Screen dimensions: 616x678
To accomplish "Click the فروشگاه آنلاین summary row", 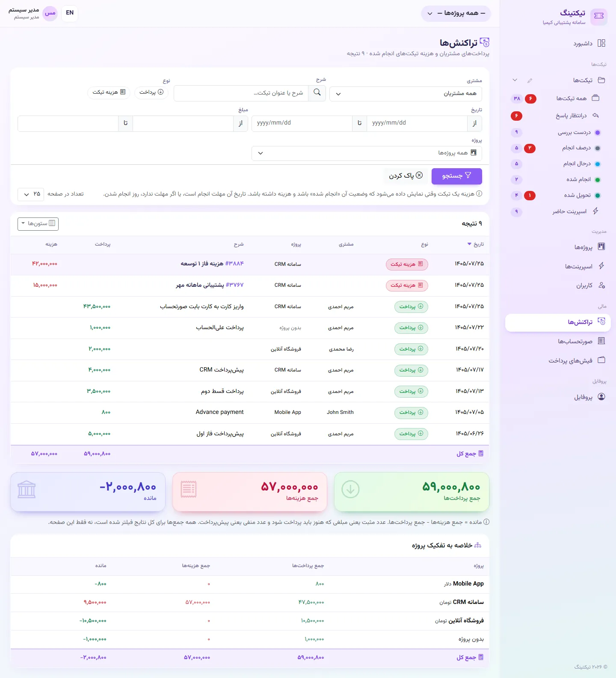I will click(250, 621).
